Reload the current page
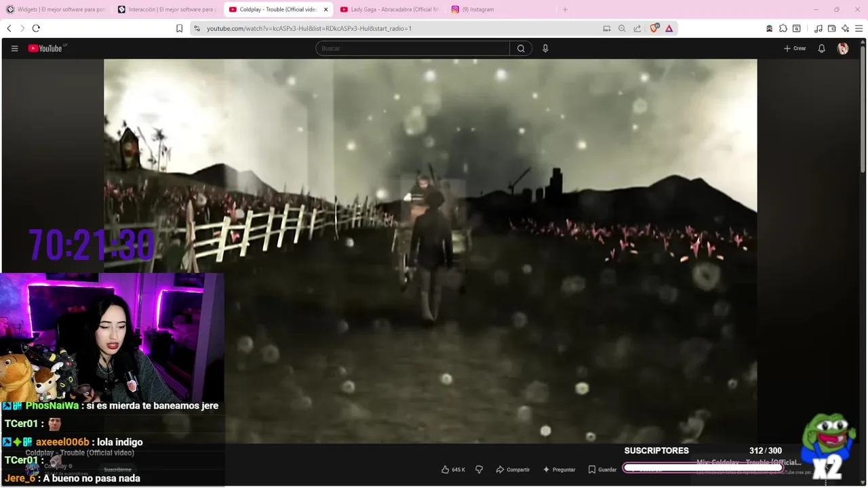Image resolution: width=868 pixels, height=488 pixels. click(x=36, y=28)
